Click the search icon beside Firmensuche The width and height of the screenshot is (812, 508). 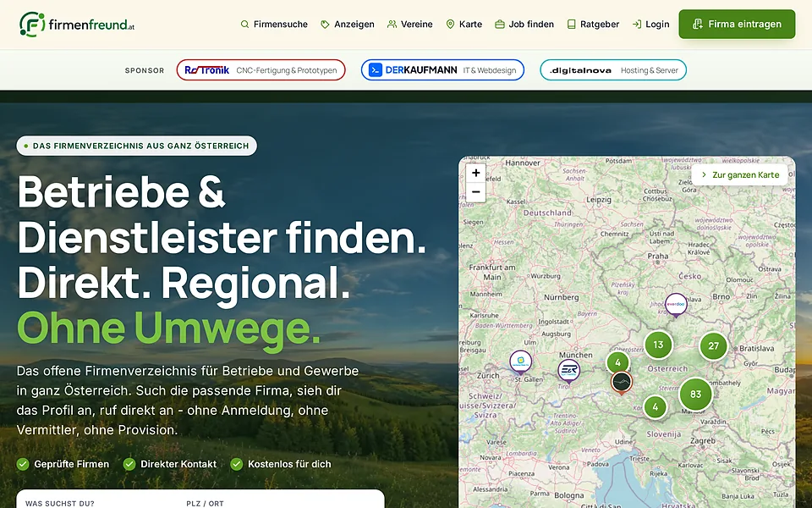pos(245,25)
